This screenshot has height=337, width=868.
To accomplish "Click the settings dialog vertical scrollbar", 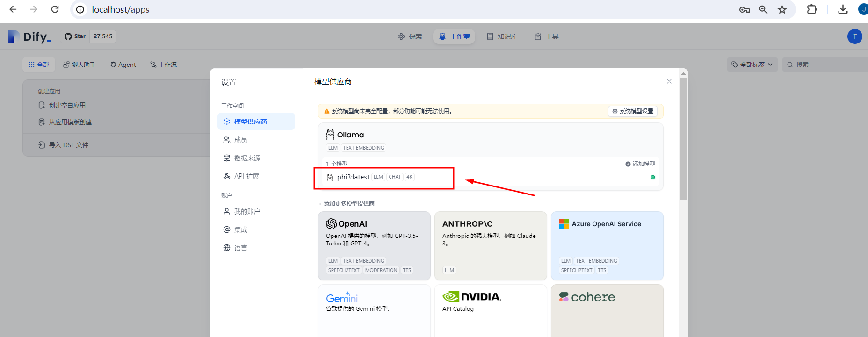I will tap(684, 139).
